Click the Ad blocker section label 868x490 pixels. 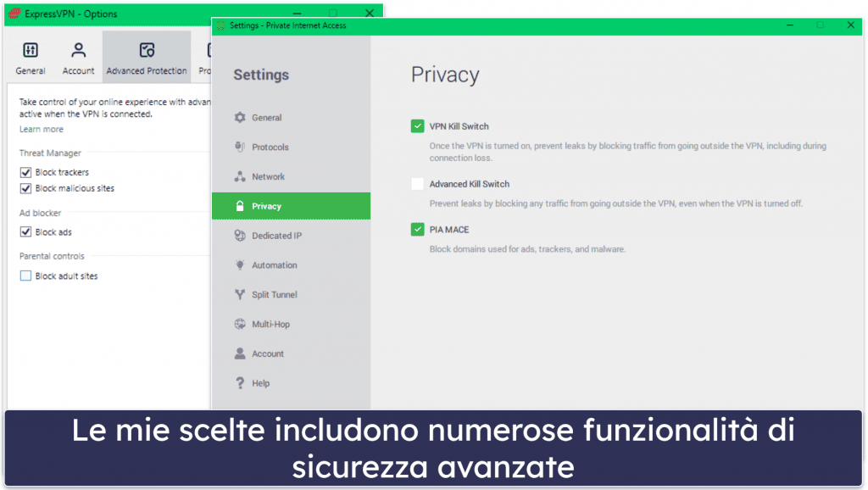point(41,213)
